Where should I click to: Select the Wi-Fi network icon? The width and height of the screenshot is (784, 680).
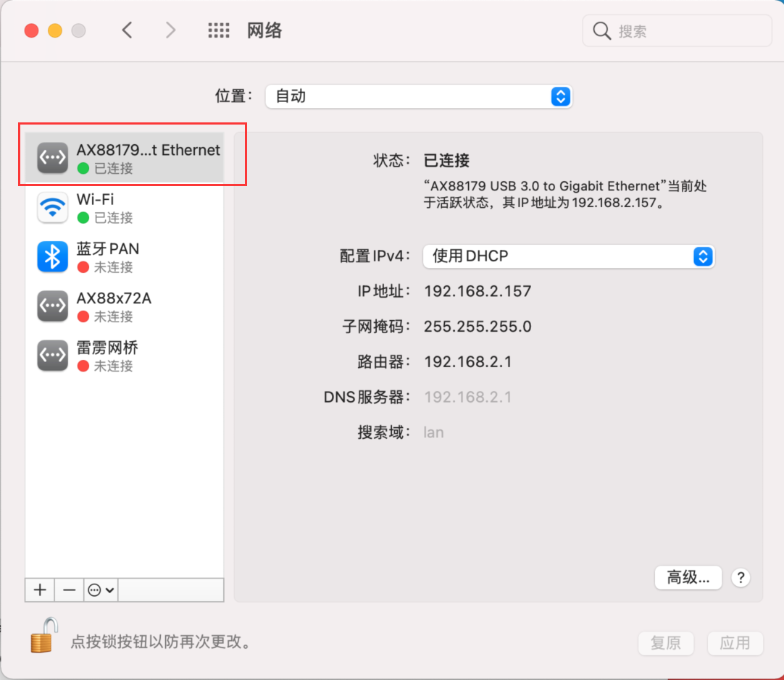(x=52, y=208)
